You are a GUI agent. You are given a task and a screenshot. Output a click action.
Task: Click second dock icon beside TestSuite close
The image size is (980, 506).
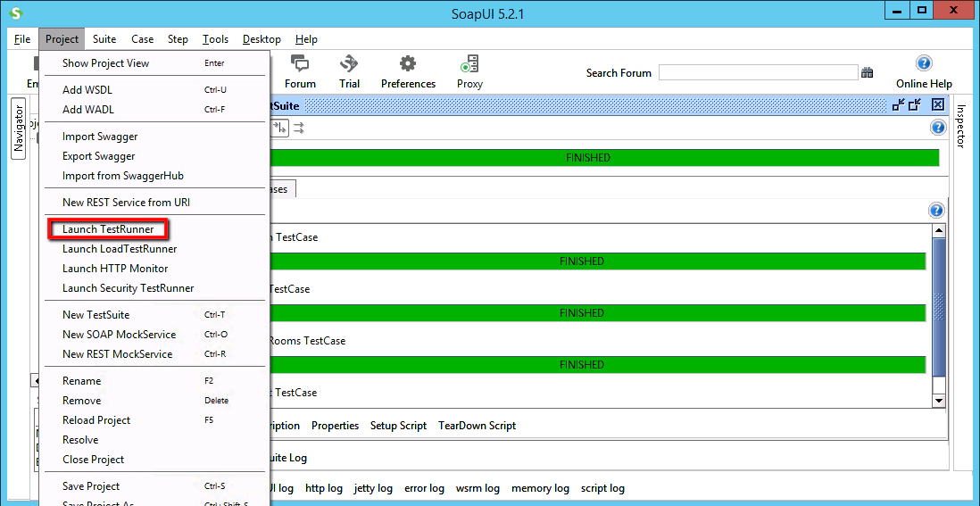(916, 105)
